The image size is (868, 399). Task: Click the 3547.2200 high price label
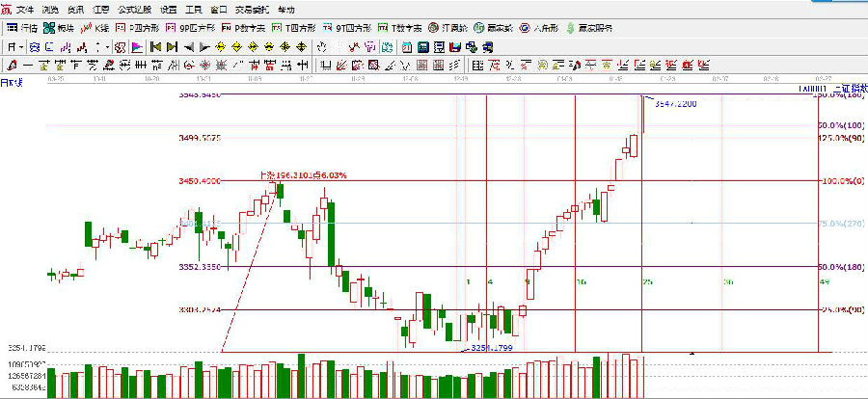tap(676, 103)
